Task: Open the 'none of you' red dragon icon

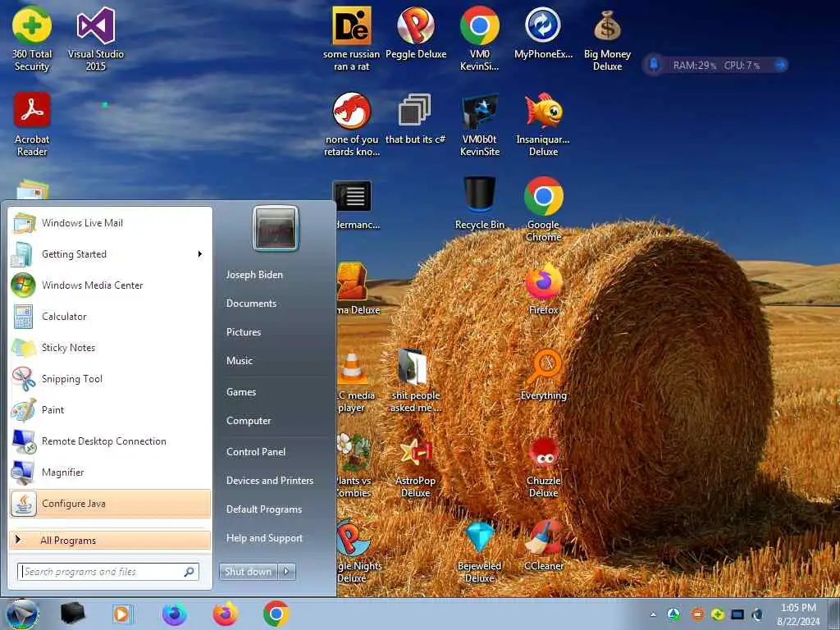Action: [351, 125]
